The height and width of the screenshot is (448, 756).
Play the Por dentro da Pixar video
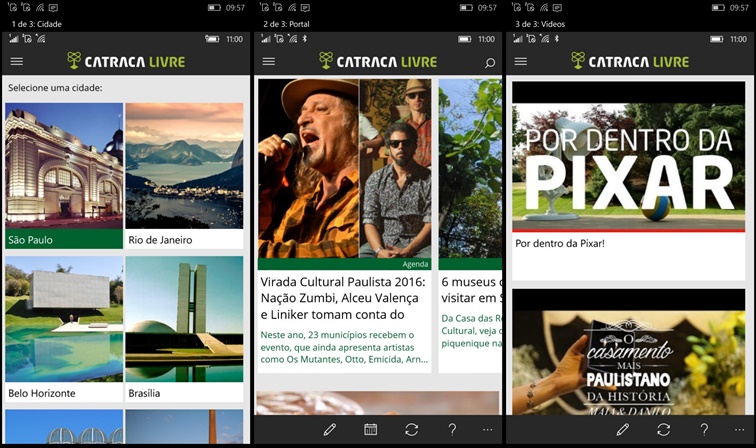pyautogui.click(x=629, y=157)
